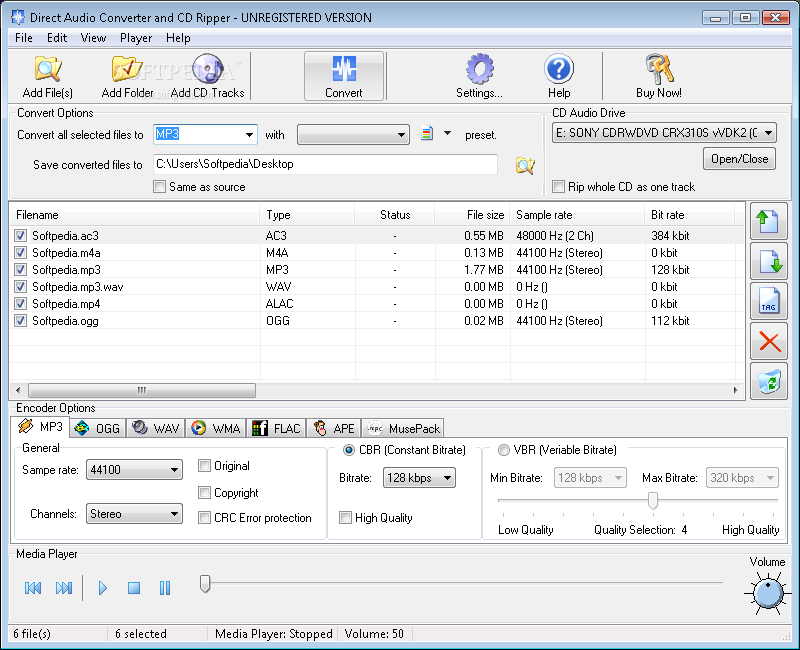Viewport: 800px width, 650px height.
Task: Play audio in the media player
Action: [x=103, y=588]
